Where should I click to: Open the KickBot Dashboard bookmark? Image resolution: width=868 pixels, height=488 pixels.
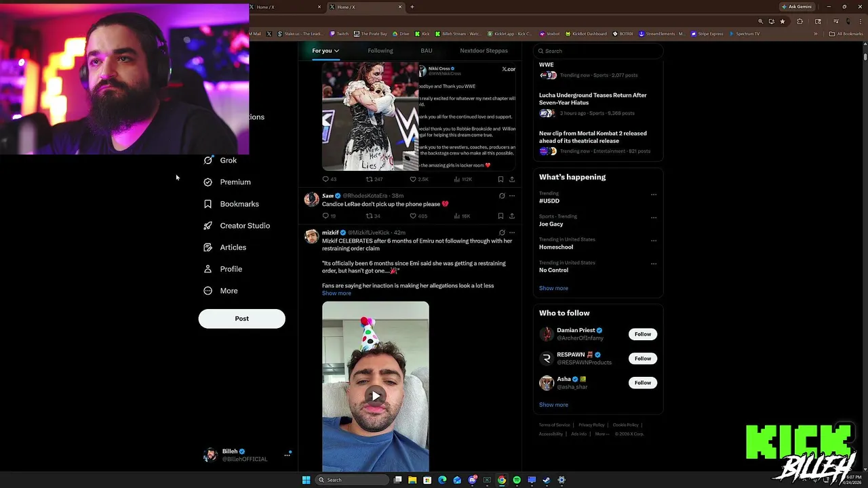585,34
